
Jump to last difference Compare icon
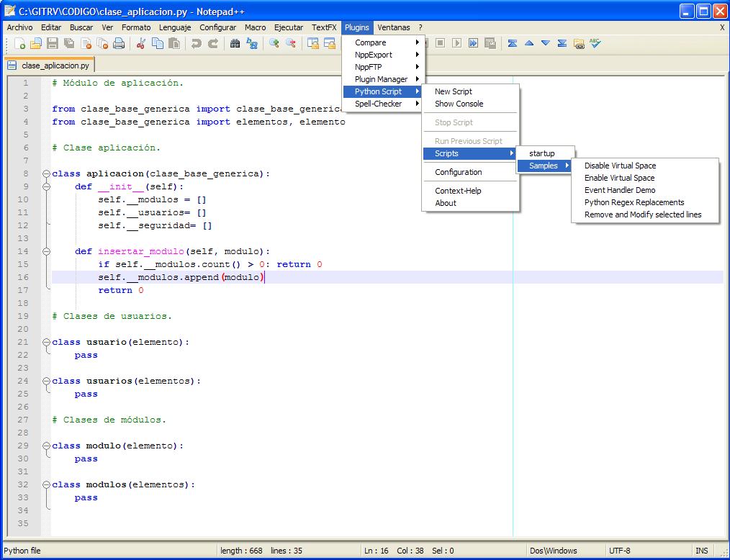coord(562,43)
